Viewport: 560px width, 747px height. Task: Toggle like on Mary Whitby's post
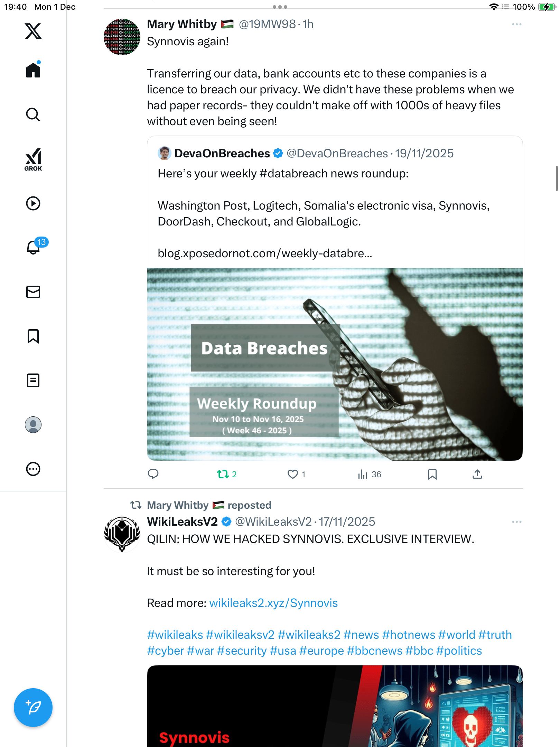coord(293,474)
